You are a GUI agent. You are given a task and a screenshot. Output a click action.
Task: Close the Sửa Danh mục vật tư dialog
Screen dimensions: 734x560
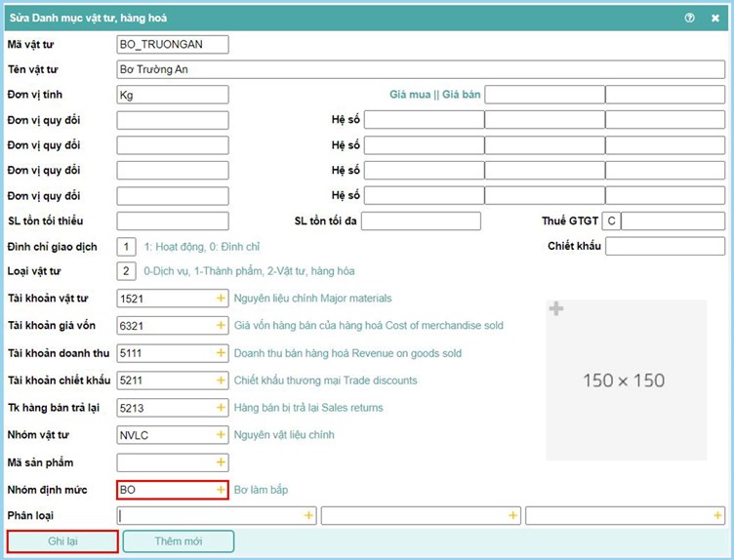(715, 17)
